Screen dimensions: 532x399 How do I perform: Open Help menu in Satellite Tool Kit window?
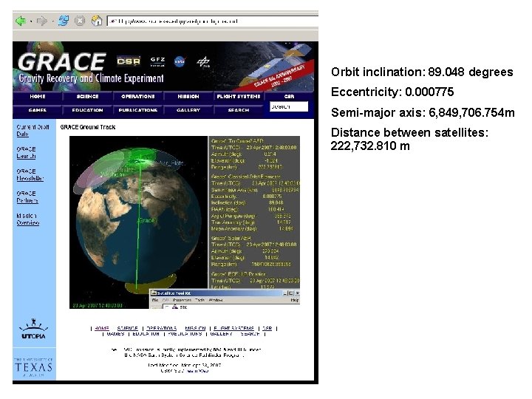point(295,300)
